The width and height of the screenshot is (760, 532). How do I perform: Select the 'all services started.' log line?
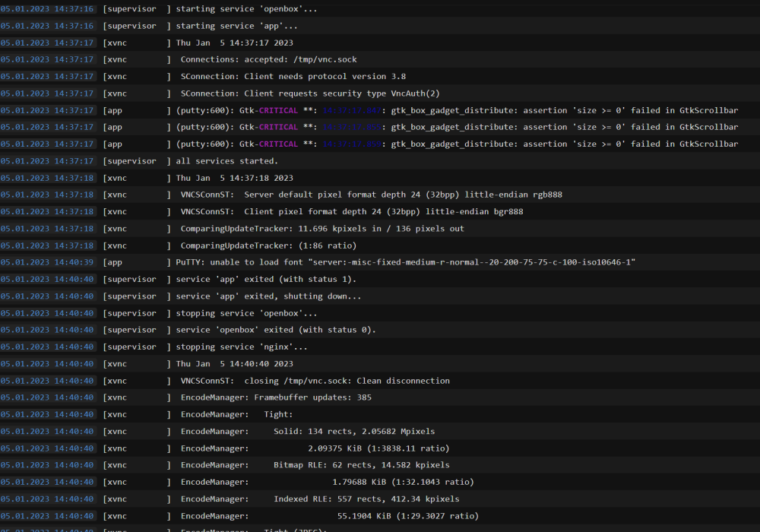[380, 161]
